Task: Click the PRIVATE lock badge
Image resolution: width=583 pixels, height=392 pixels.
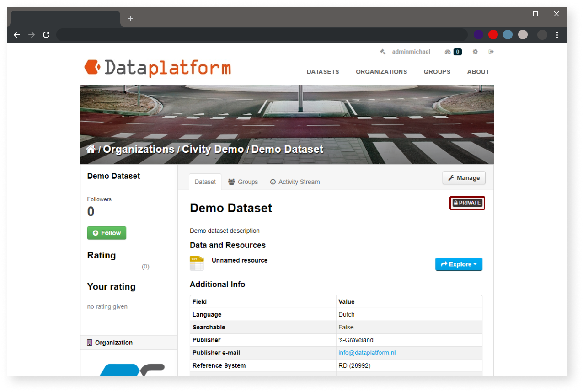Action: coord(467,203)
